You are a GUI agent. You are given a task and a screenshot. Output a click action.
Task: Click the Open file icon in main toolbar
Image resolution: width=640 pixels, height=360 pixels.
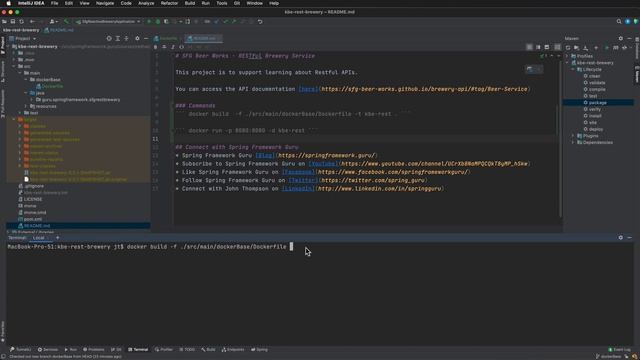click(x=4, y=21)
